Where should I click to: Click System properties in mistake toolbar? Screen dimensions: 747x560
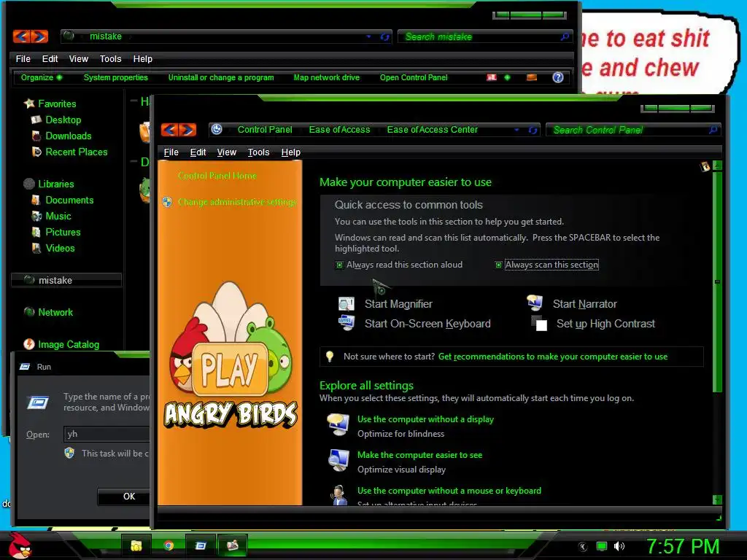click(116, 77)
